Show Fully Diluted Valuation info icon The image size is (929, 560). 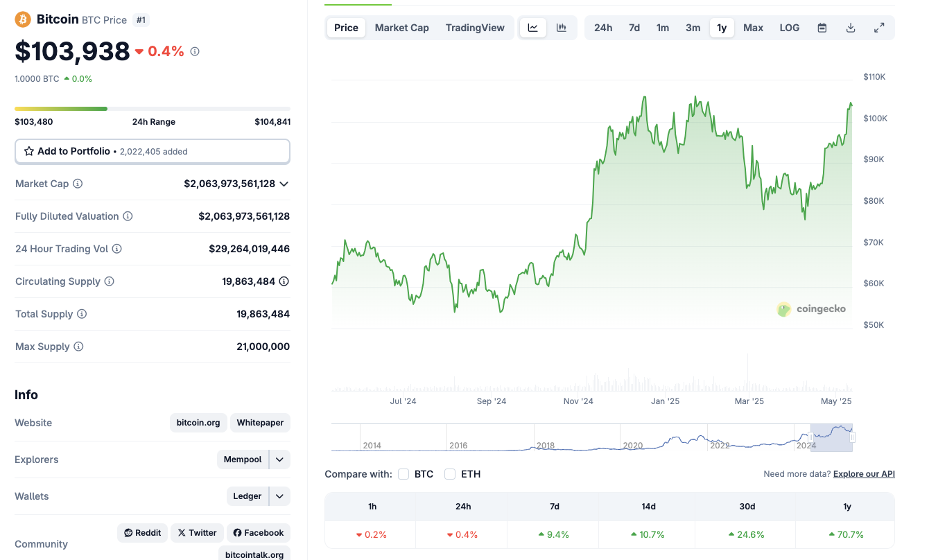click(128, 216)
